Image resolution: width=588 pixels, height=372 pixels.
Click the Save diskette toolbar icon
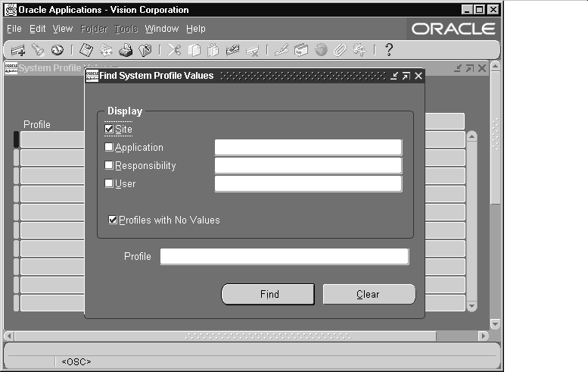(x=86, y=50)
